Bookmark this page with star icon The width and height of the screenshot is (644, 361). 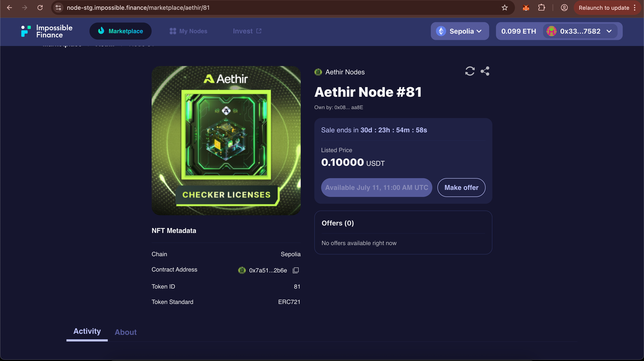[505, 8]
